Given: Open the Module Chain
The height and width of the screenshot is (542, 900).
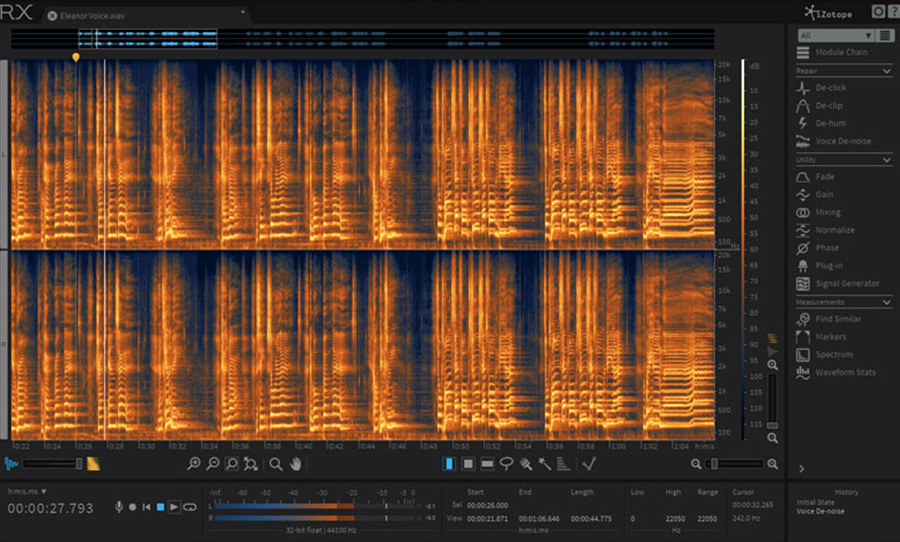Looking at the screenshot, I should (832, 52).
